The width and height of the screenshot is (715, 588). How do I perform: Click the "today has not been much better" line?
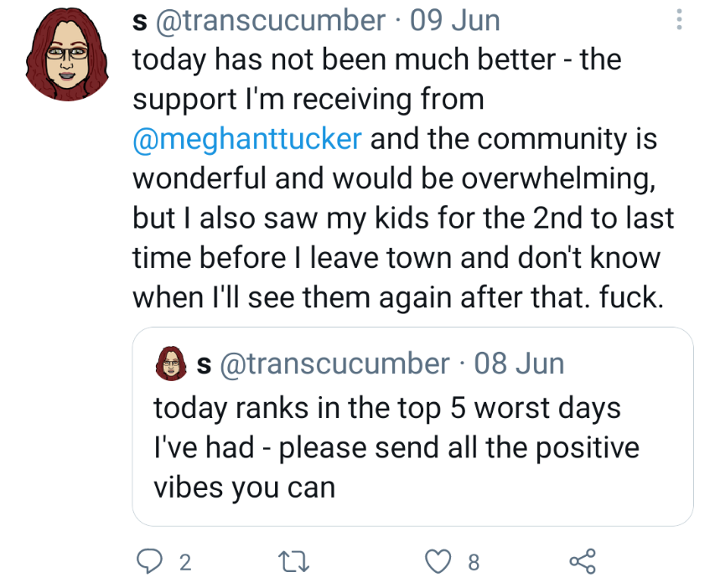tap(345, 59)
